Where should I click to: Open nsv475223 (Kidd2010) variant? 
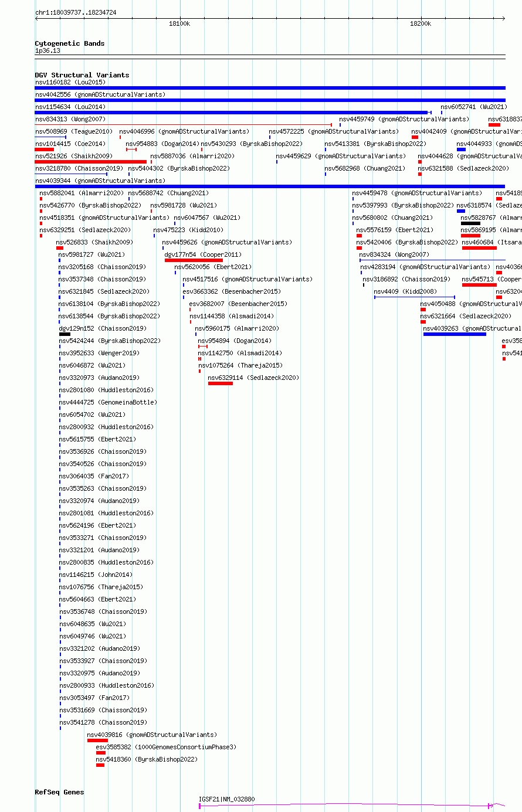[x=188, y=230]
